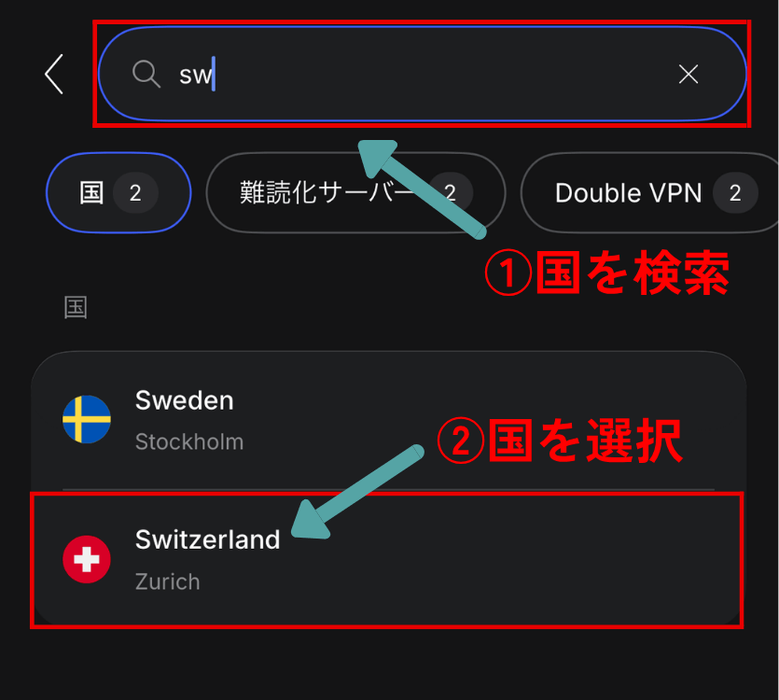Image resolution: width=779 pixels, height=700 pixels.
Task: Click the magnifying glass search icon
Action: (x=146, y=74)
